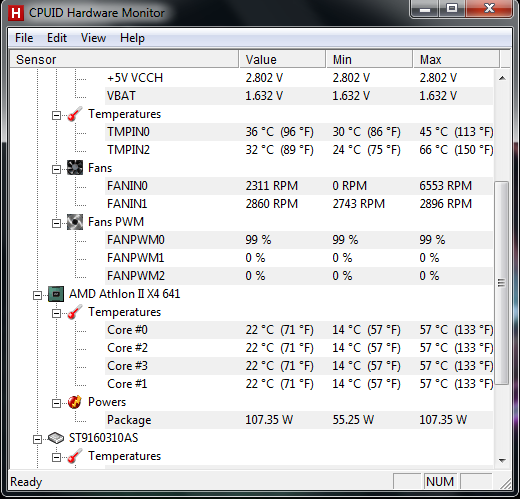Click the Max column header
Screen dimensions: 520x499
point(456,59)
